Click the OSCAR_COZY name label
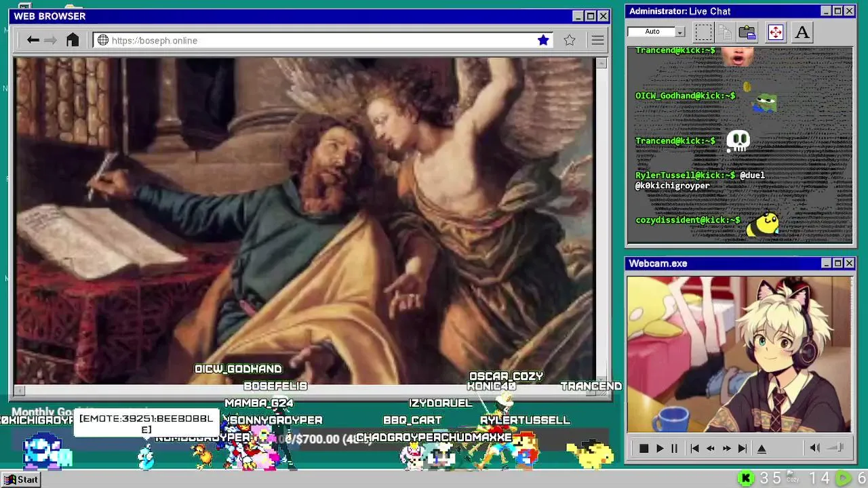The height and width of the screenshot is (488, 868). (x=507, y=376)
